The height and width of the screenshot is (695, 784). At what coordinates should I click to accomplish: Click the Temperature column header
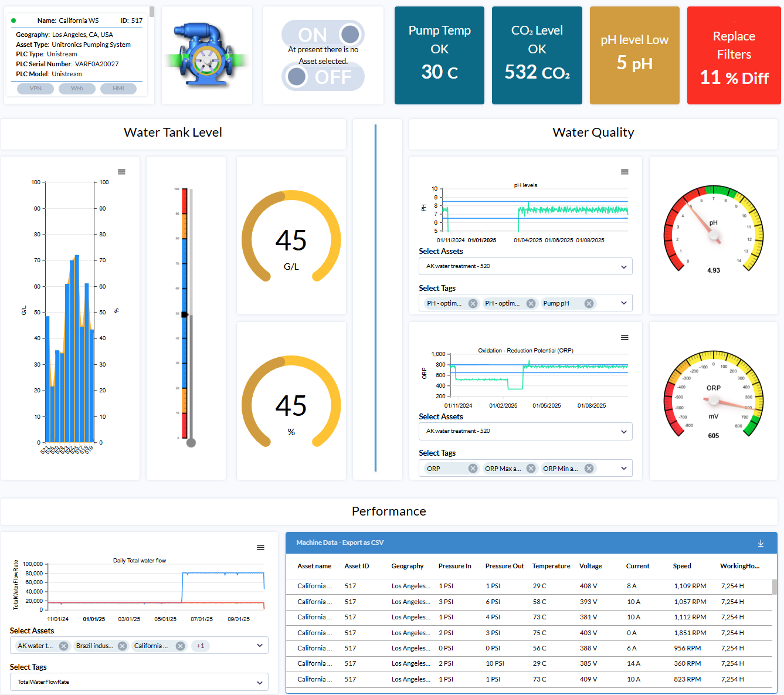(x=551, y=566)
